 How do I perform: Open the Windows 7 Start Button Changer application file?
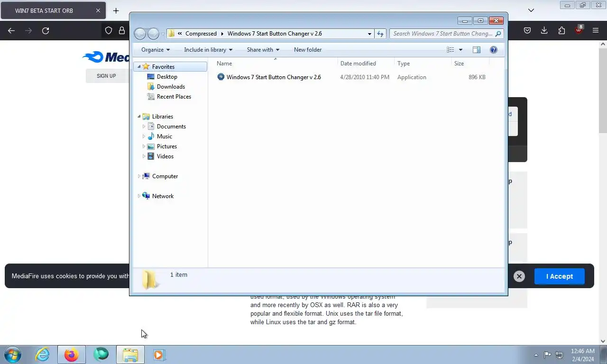[x=269, y=77]
